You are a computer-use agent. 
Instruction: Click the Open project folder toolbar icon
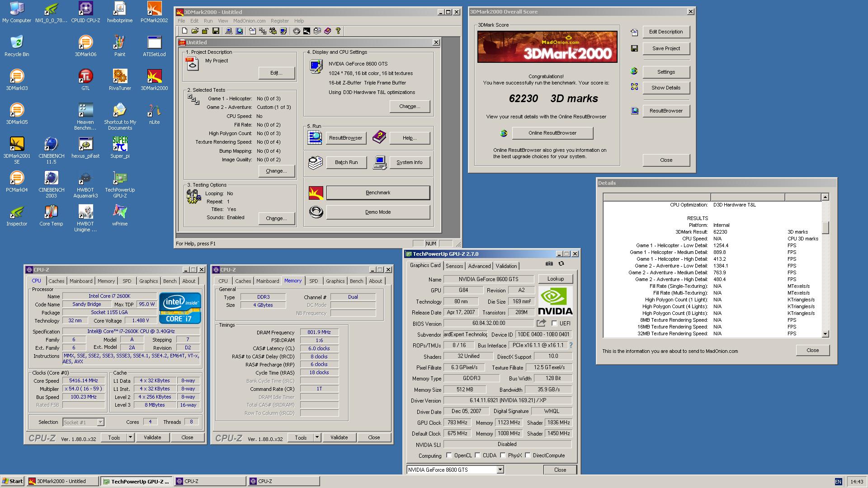pos(195,31)
